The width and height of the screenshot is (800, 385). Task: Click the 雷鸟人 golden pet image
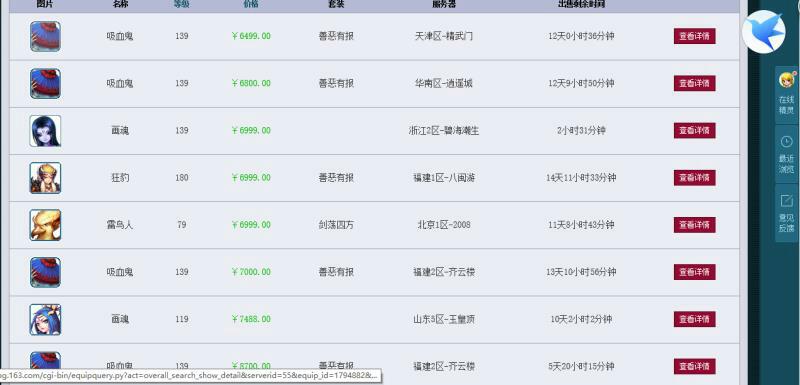coord(45,225)
